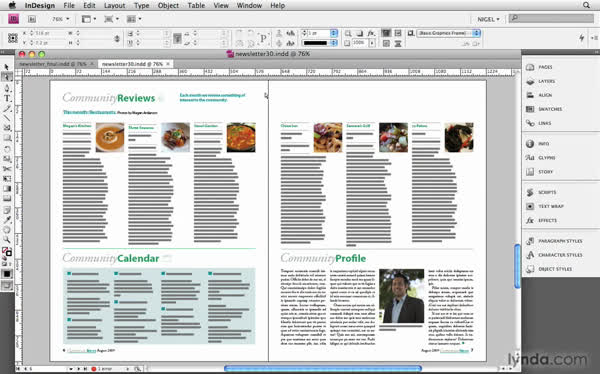The height and width of the screenshot is (374, 600).
Task: Expand the zoom level 76% dropdown
Action: 60,19
